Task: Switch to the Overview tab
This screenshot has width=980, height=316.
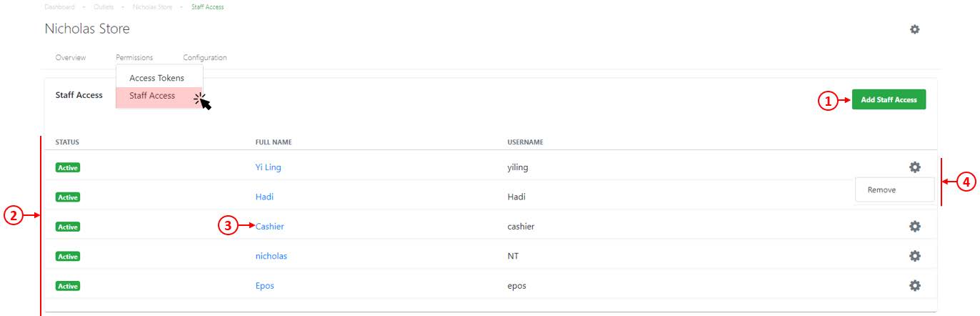Action: point(71,58)
